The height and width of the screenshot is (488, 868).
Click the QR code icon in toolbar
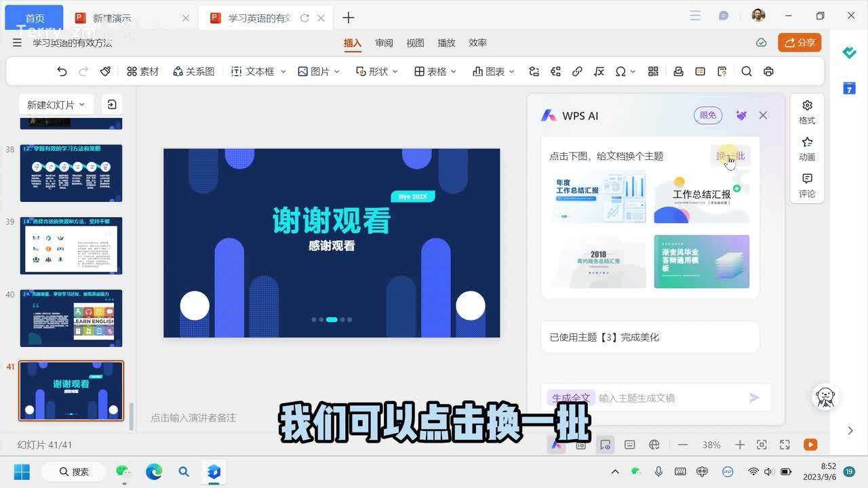point(653,71)
